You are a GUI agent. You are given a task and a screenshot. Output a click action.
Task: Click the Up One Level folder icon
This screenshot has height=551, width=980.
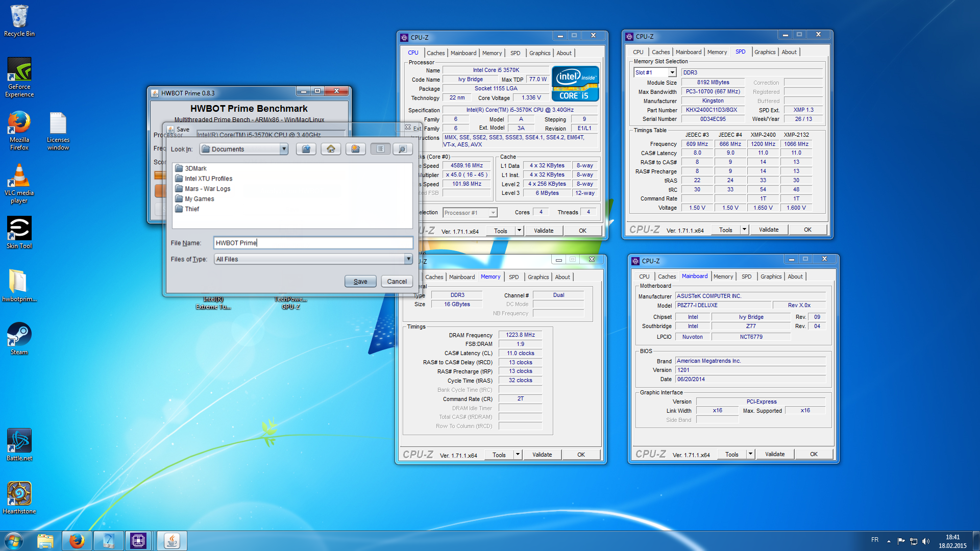306,149
